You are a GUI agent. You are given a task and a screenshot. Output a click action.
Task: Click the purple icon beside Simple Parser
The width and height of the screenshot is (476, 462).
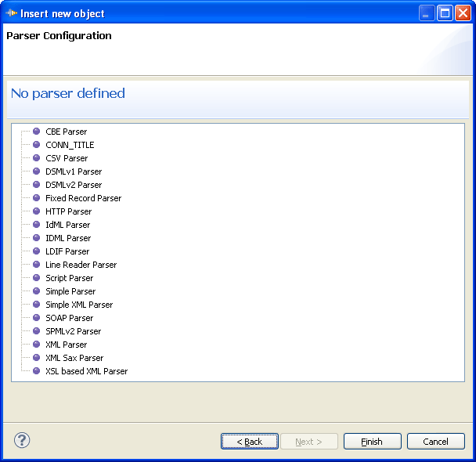pyautogui.click(x=37, y=291)
